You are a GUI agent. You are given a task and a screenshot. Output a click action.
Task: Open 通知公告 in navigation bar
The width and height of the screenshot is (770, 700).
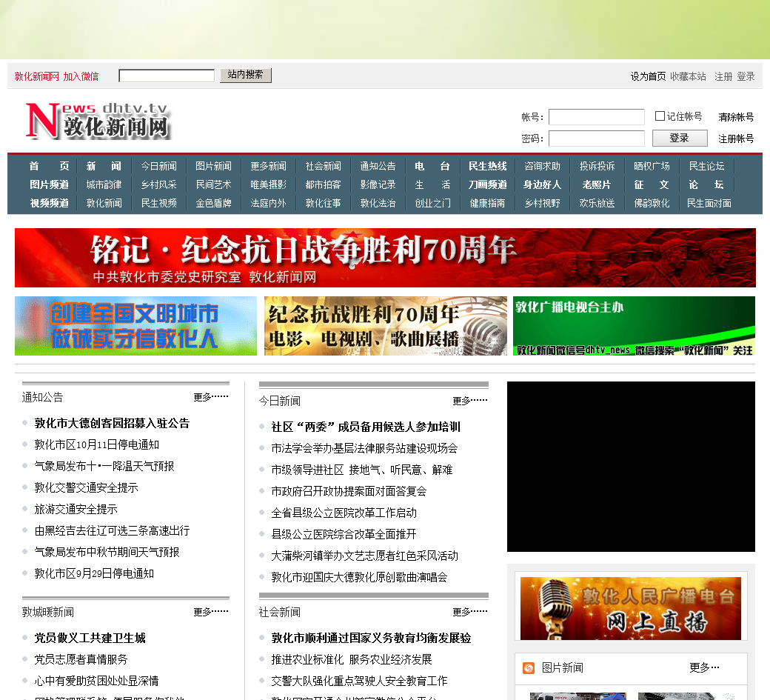click(378, 166)
